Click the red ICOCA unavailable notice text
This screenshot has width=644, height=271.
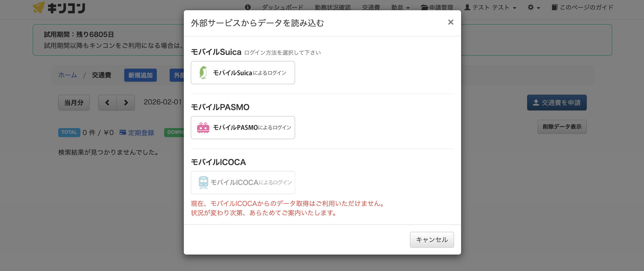click(x=288, y=208)
